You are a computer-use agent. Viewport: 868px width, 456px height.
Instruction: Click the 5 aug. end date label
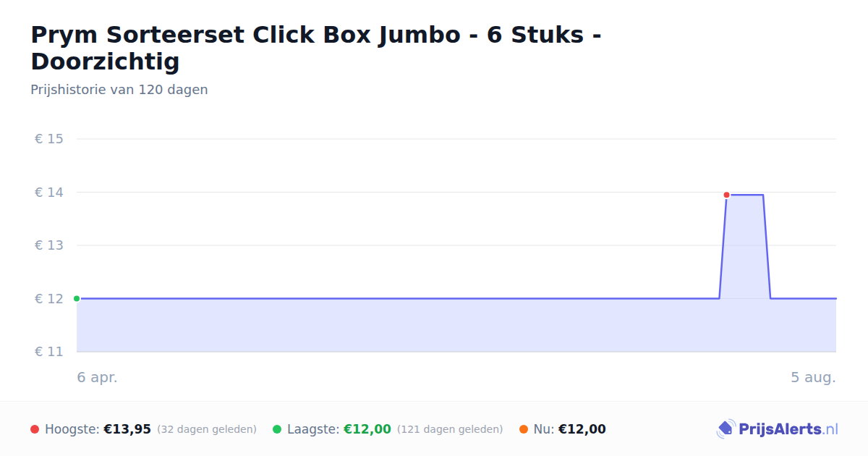[813, 377]
